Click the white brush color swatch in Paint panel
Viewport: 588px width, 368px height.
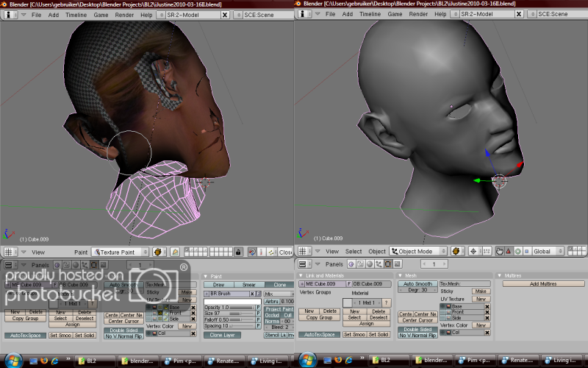(x=232, y=302)
